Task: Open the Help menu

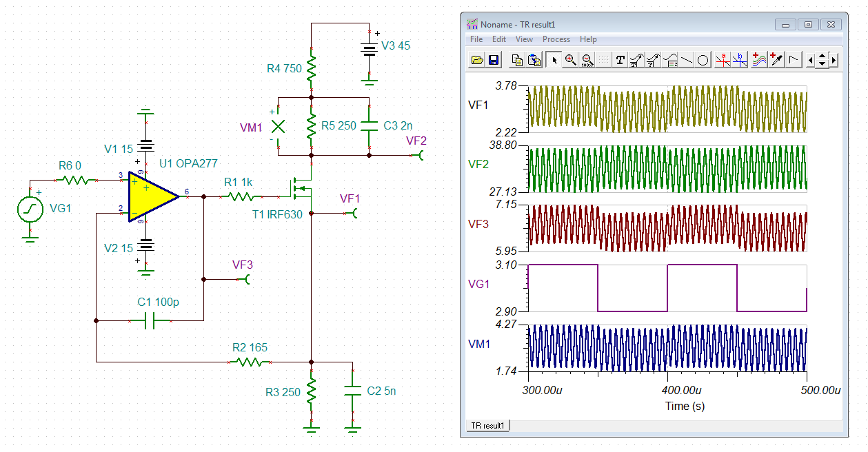Action: (588, 39)
